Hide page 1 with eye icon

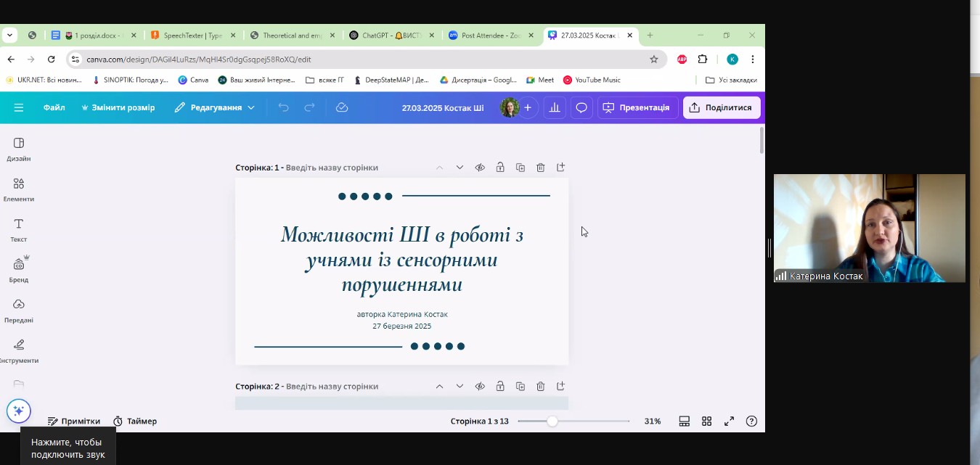pyautogui.click(x=480, y=168)
